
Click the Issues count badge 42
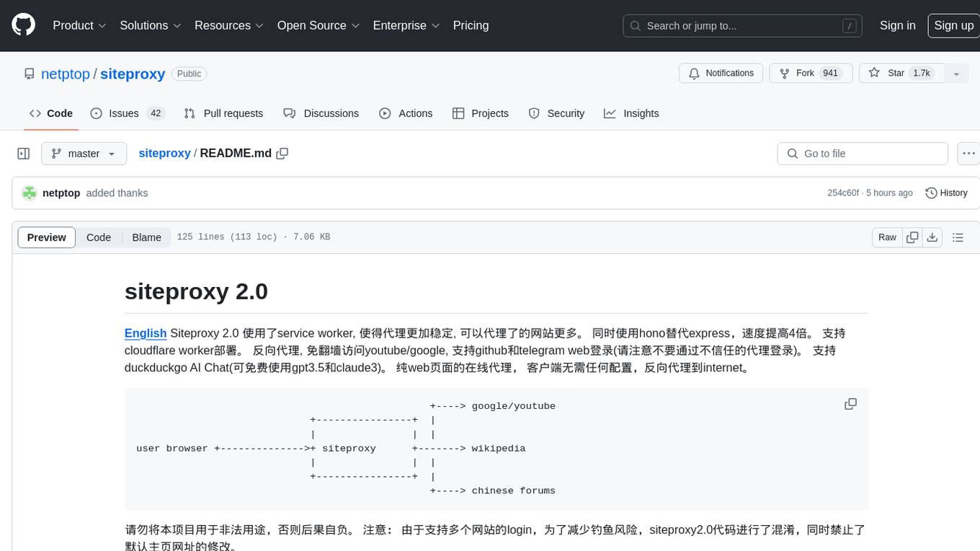tap(155, 113)
